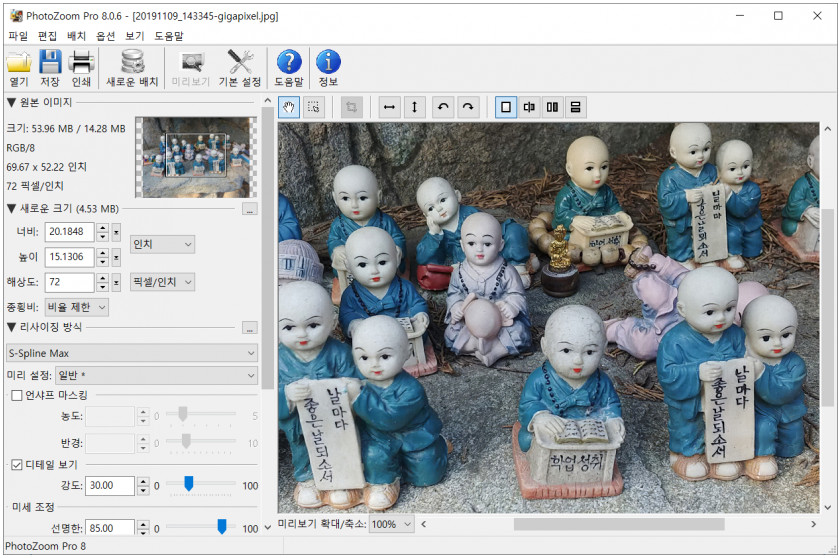The height and width of the screenshot is (558, 839).
Task: Rotate image clockwise with arrow icon
Action: [x=467, y=107]
